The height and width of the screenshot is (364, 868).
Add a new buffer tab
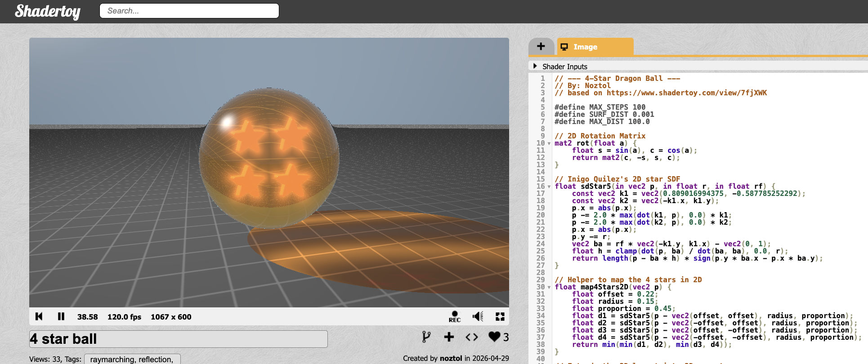click(541, 46)
